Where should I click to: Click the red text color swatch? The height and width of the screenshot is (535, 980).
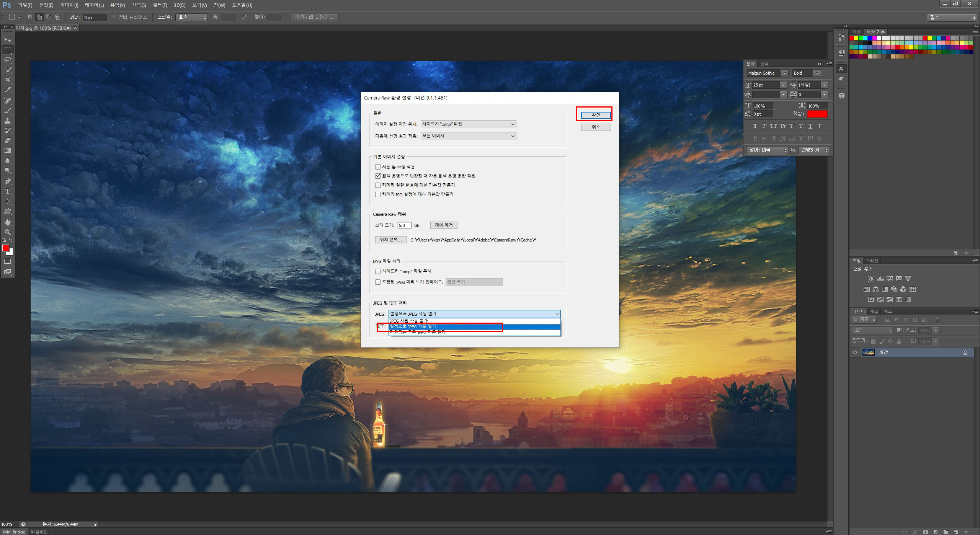[817, 114]
